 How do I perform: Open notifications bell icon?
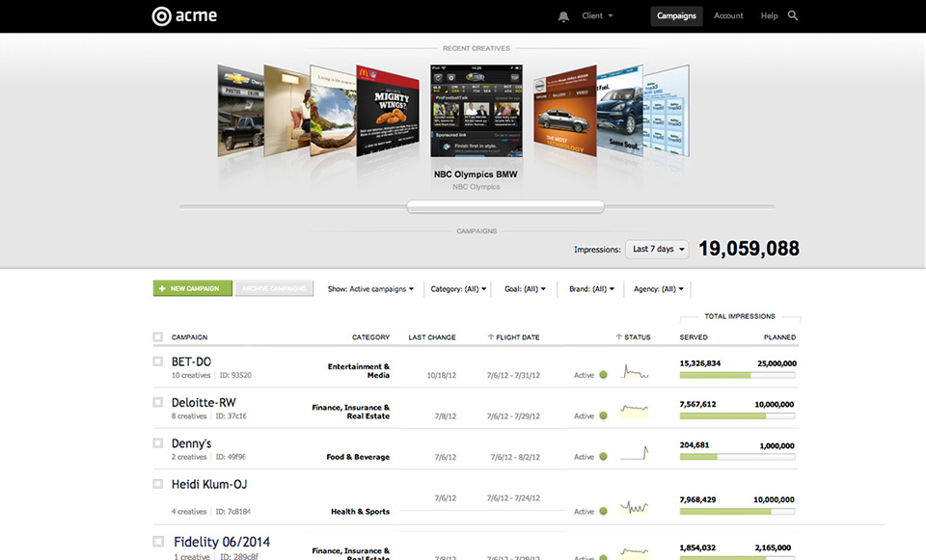[563, 16]
